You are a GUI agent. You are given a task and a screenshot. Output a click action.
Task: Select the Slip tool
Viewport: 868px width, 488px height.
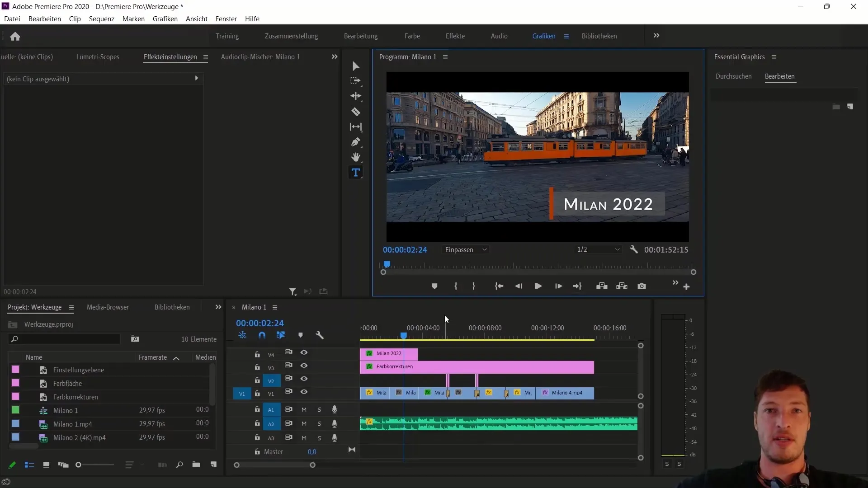(x=356, y=127)
